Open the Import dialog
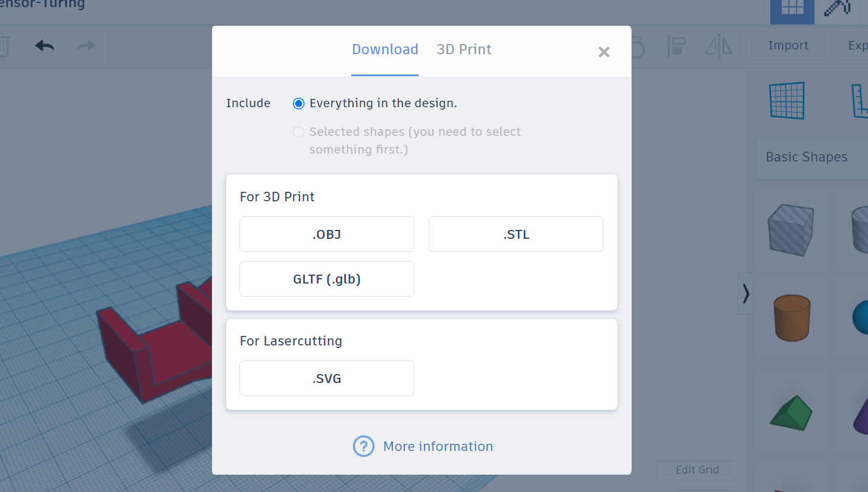 tap(788, 45)
